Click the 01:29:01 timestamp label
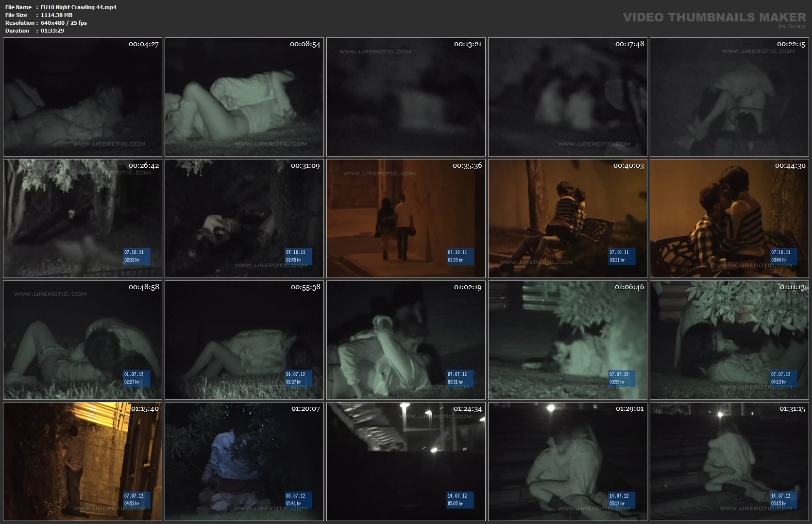 click(x=629, y=409)
